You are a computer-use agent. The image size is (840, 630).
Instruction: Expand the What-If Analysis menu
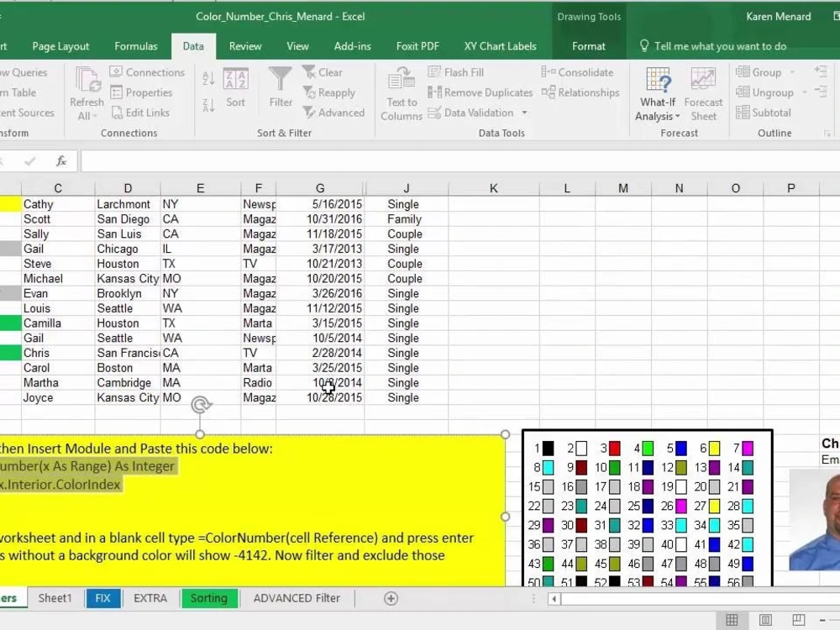[x=658, y=94]
